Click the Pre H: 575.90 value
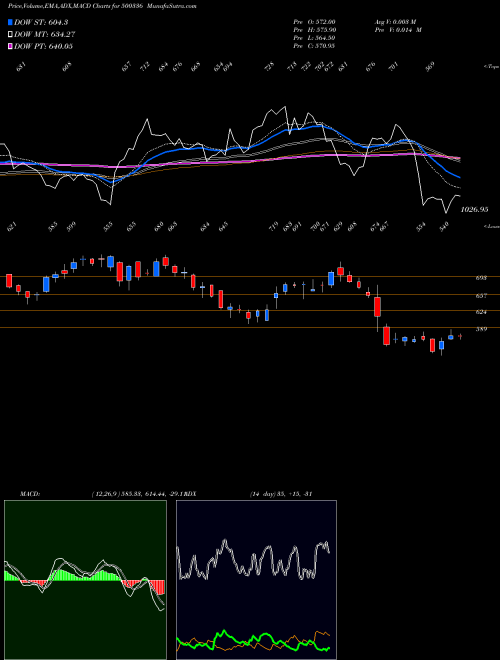 coord(314,30)
